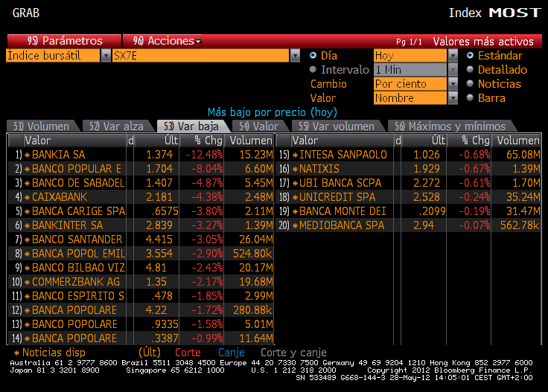Image resolution: width=548 pixels, height=392 pixels.
Task: Click the news asterisk beside NATIXIS
Action: (295, 169)
